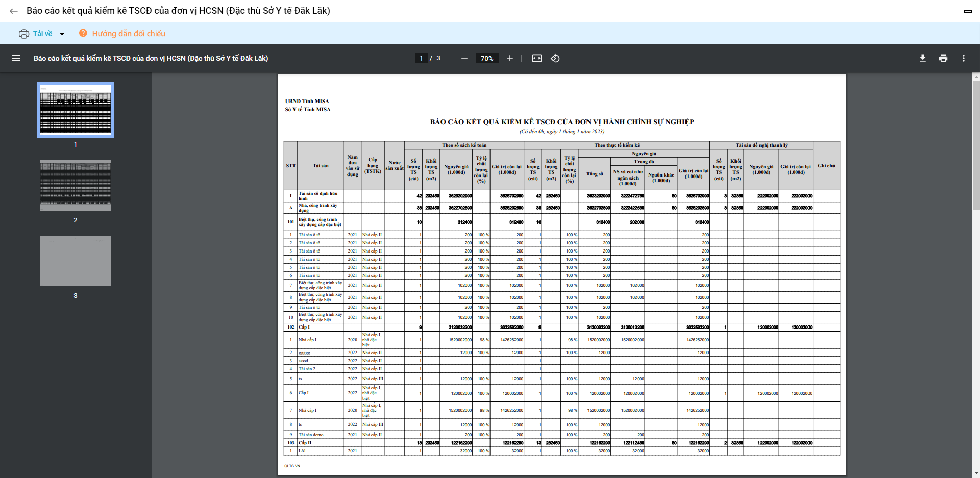Image resolution: width=980 pixels, height=478 pixels.
Task: Click the total page count '3' in toolbar
Action: tap(438, 58)
